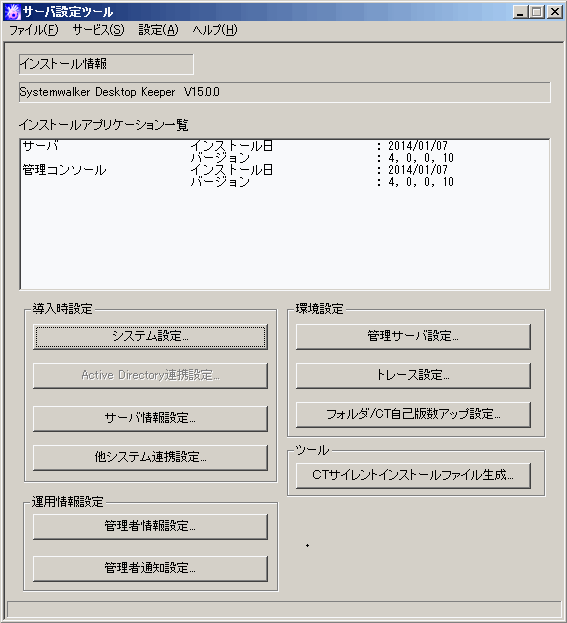Open 他システム連携設定... dialog
Viewport: 567px width, 623px height.
[150, 457]
